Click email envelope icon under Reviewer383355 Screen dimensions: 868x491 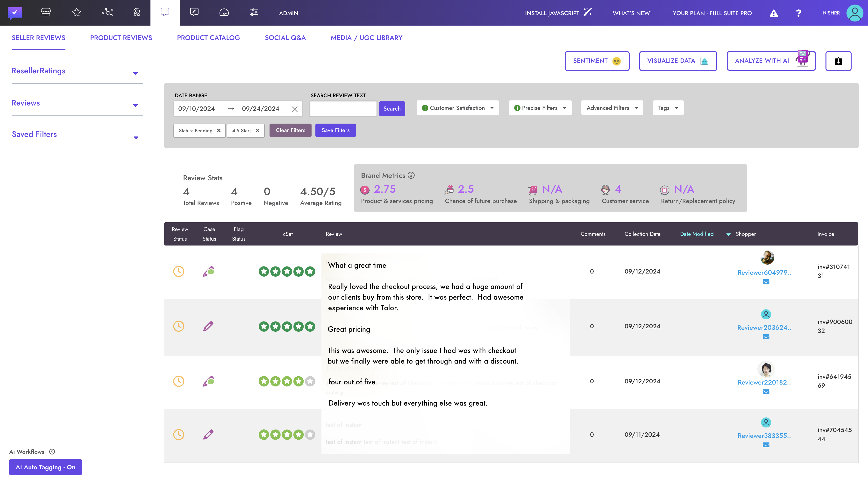(766, 445)
